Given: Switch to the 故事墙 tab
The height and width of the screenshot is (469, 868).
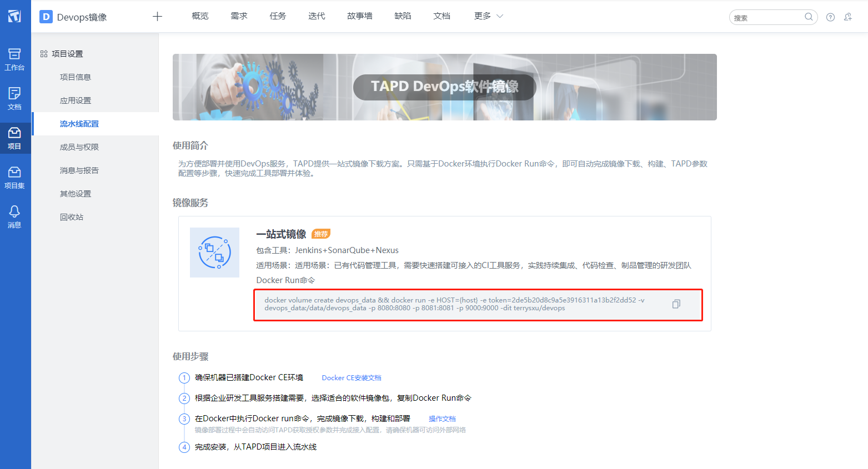Looking at the screenshot, I should pos(360,16).
